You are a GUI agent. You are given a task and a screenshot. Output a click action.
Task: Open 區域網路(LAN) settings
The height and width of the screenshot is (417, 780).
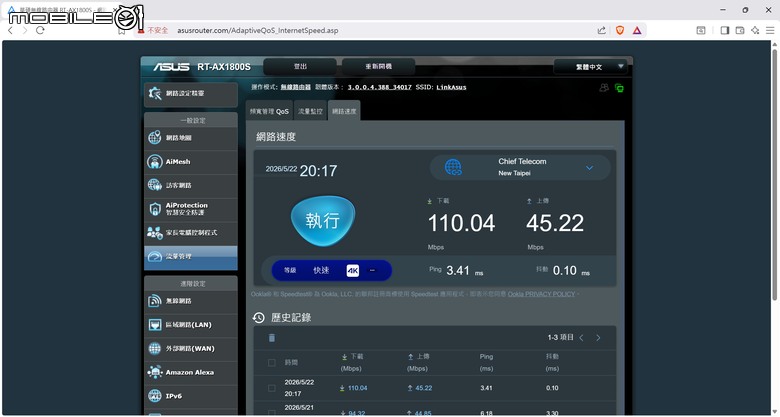(191, 325)
